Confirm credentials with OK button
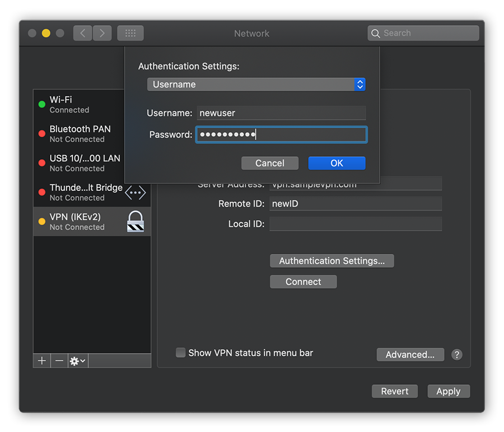The height and width of the screenshot is (432, 504). tap(337, 163)
